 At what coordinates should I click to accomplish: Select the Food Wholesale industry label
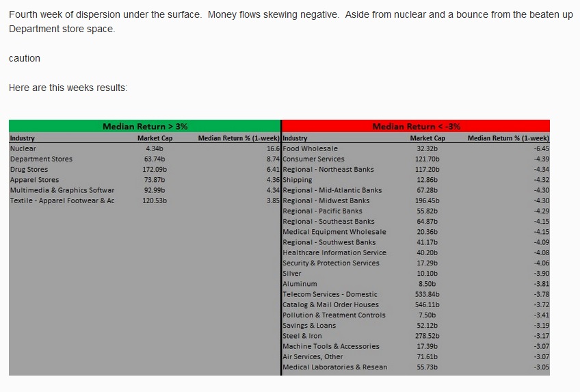pyautogui.click(x=311, y=148)
